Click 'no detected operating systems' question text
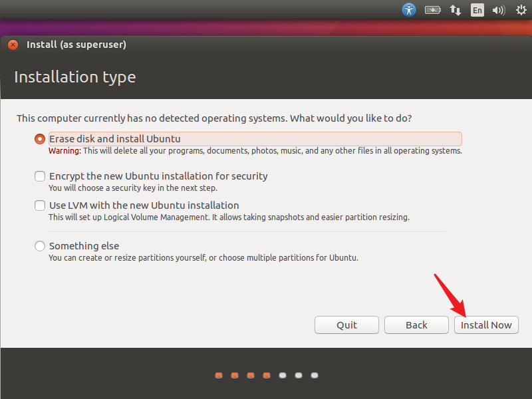532x399 pixels. pyautogui.click(x=214, y=118)
